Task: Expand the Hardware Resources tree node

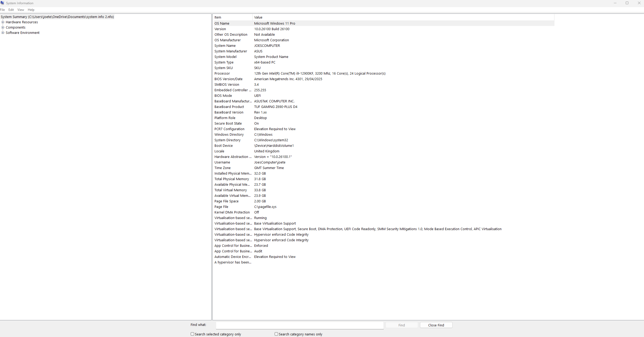Action: click(x=3, y=22)
